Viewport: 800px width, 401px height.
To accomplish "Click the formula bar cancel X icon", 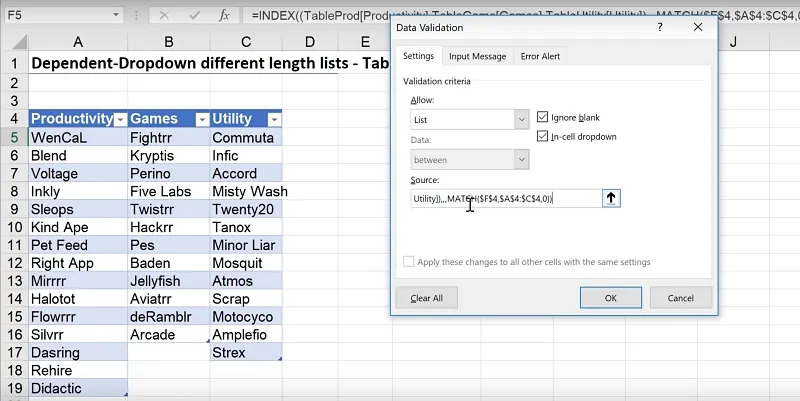I will pyautogui.click(x=166, y=16).
